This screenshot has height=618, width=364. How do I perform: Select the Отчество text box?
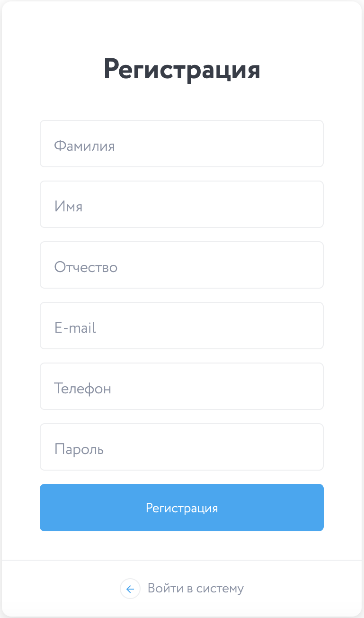pyautogui.click(x=182, y=265)
